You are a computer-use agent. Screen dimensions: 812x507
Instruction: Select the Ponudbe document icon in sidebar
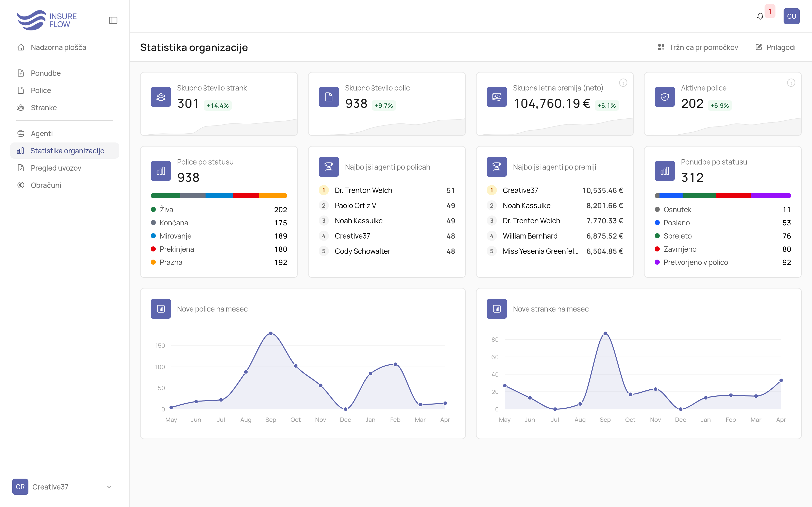click(x=21, y=73)
